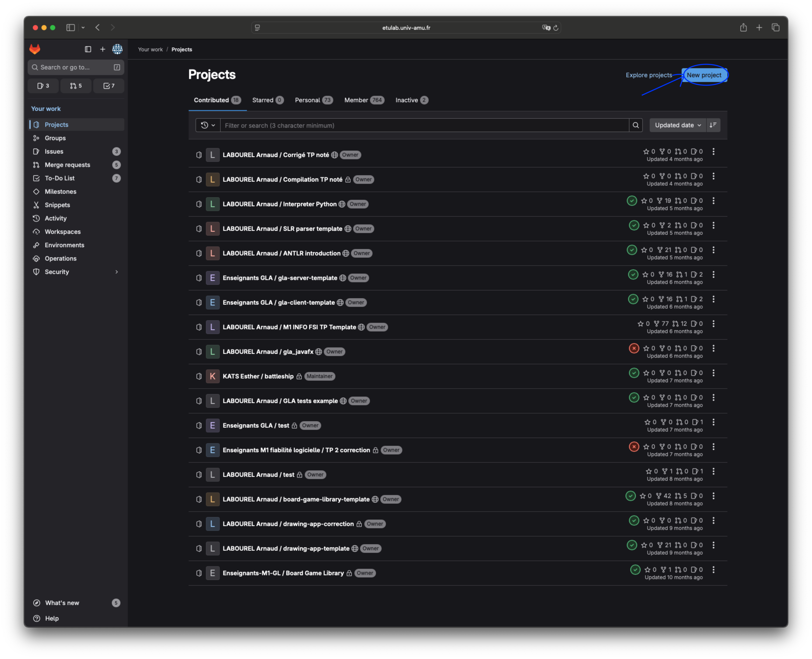The image size is (812, 659).
Task: Switch to the Personal tab
Action: [x=314, y=100]
